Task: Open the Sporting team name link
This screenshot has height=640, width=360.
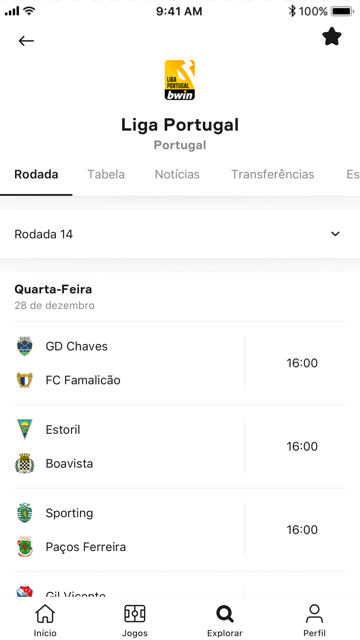Action: tap(69, 513)
